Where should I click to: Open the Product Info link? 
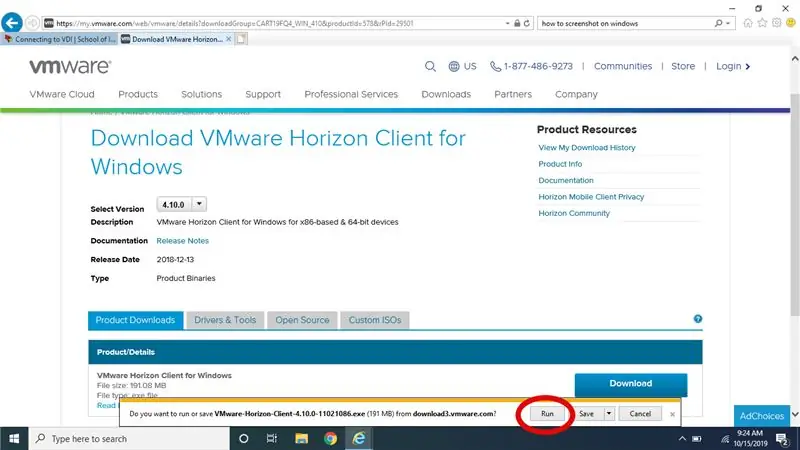pyautogui.click(x=560, y=164)
